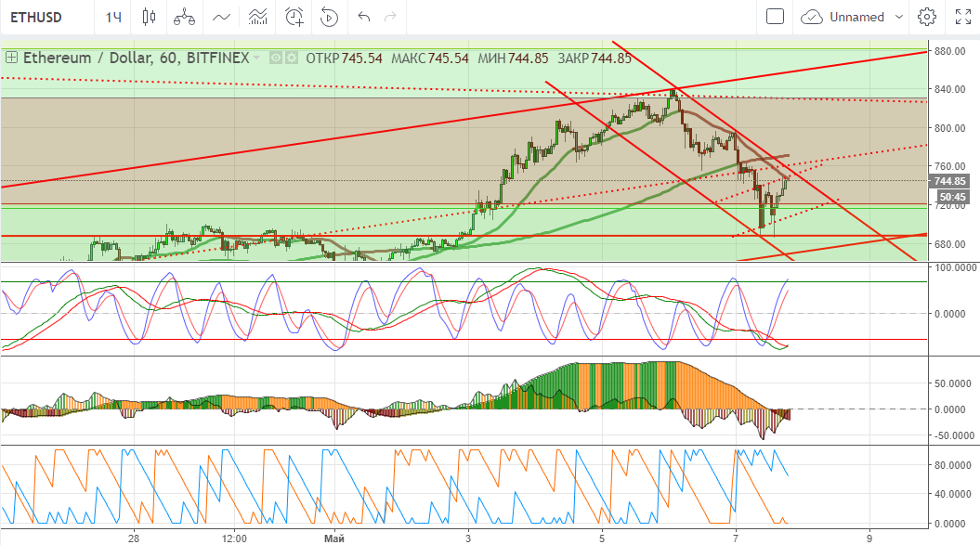Open the candlestick chart style selector
980x545 pixels.
point(149,17)
